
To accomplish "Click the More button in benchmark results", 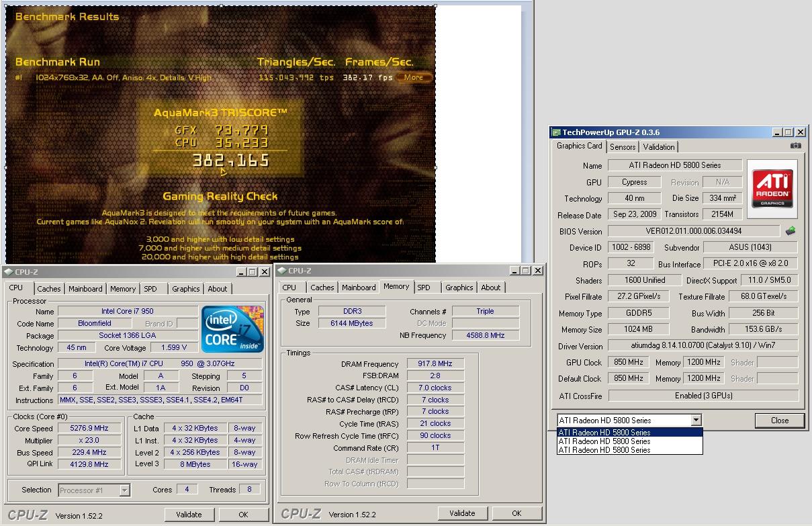I will (x=413, y=77).
